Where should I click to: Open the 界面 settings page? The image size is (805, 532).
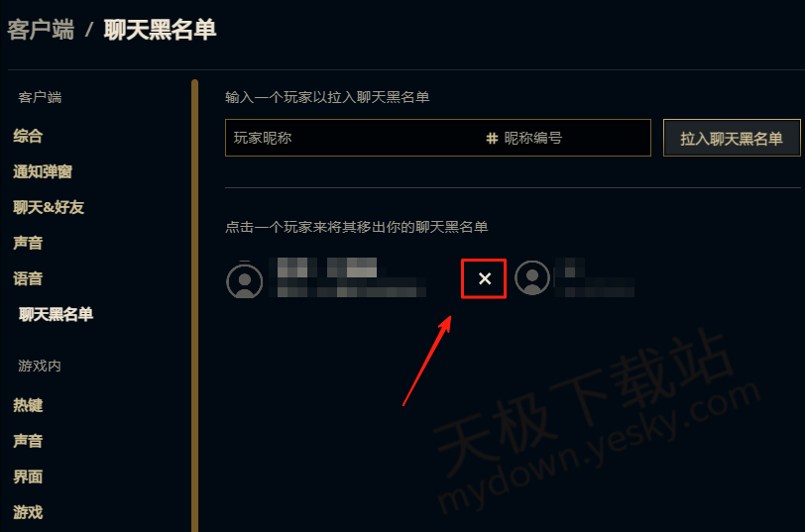pyautogui.click(x=28, y=477)
